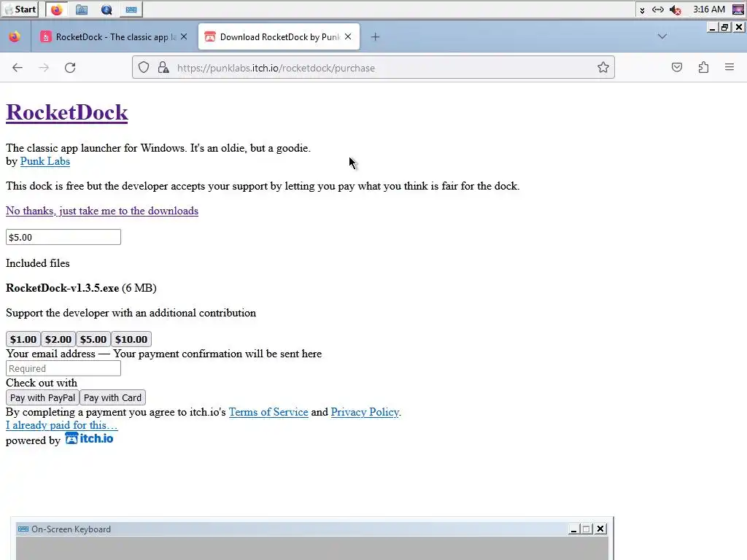Choose the $2.00 contribution button
Image resolution: width=747 pixels, height=560 pixels.
pos(58,340)
